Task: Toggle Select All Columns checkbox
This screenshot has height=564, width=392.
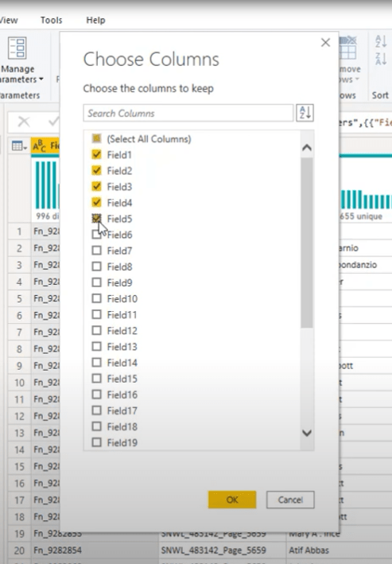Action: [96, 138]
